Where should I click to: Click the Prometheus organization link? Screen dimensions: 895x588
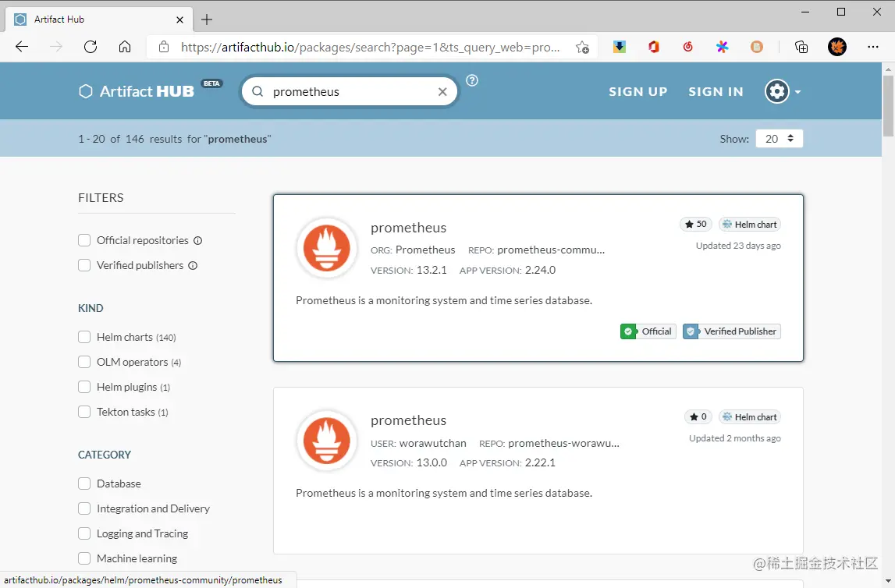pos(425,250)
